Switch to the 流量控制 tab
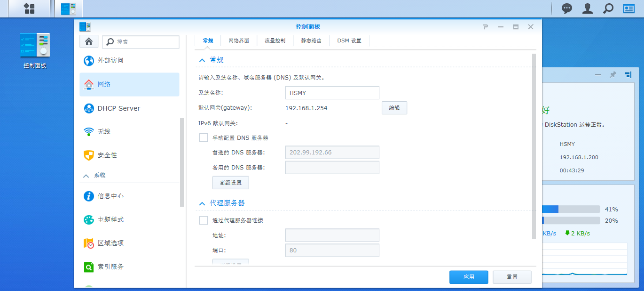 point(275,41)
